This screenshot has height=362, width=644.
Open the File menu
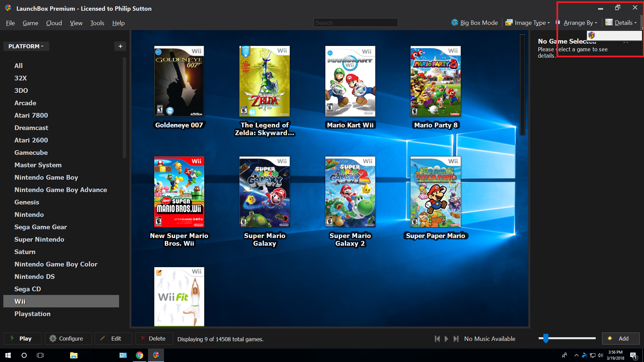pos(10,23)
